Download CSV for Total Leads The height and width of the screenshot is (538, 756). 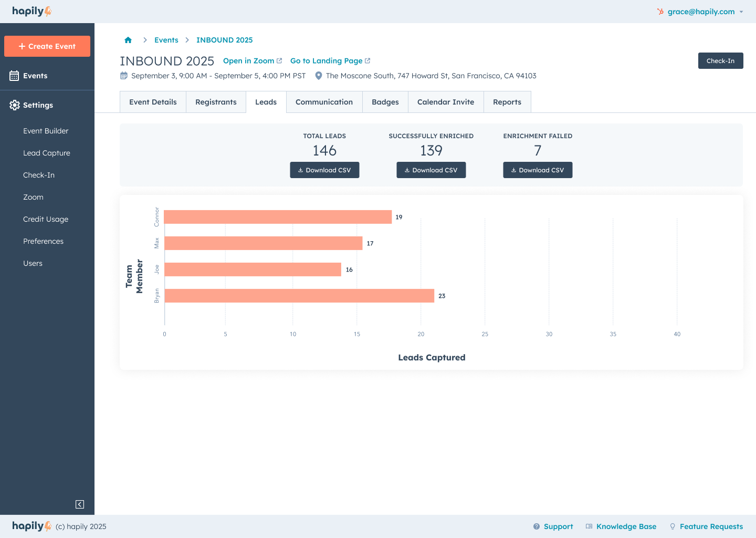tap(324, 170)
